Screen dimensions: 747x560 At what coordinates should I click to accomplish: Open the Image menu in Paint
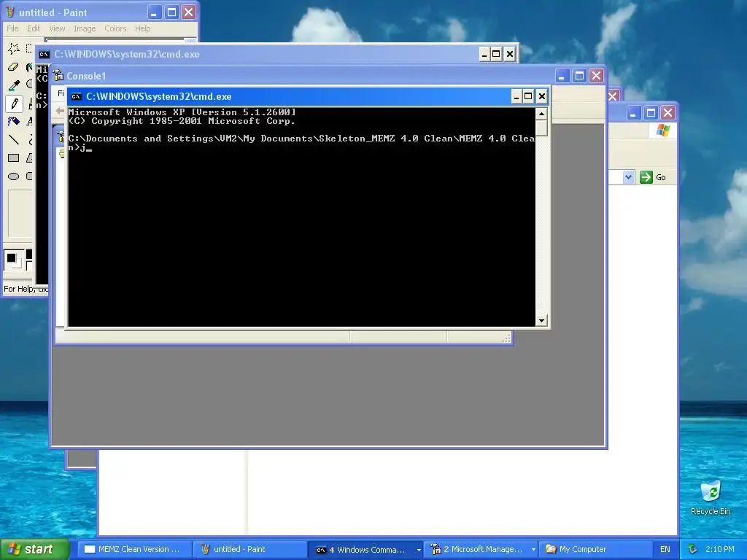pyautogui.click(x=85, y=28)
